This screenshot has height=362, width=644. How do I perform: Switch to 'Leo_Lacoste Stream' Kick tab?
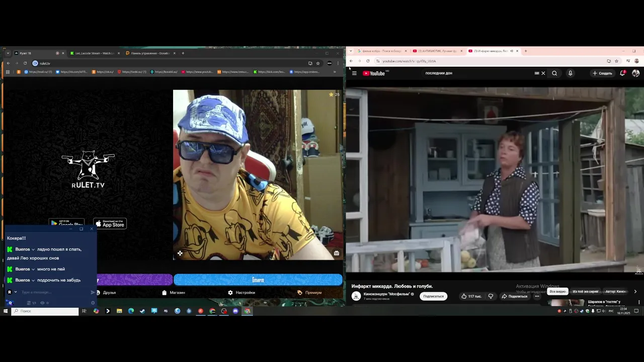(x=95, y=53)
